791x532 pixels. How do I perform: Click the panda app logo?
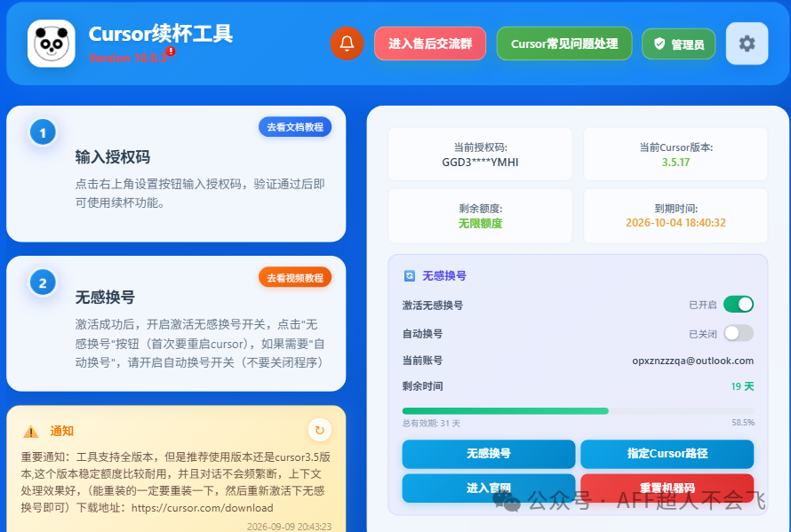tap(51, 44)
